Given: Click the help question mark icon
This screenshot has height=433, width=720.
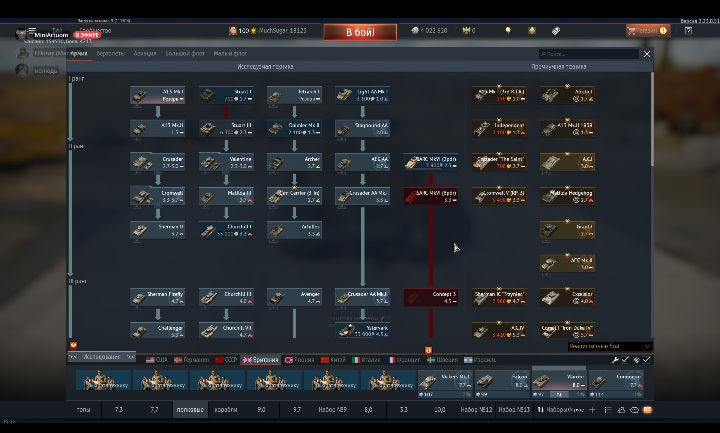Looking at the screenshot, I should (688, 31).
